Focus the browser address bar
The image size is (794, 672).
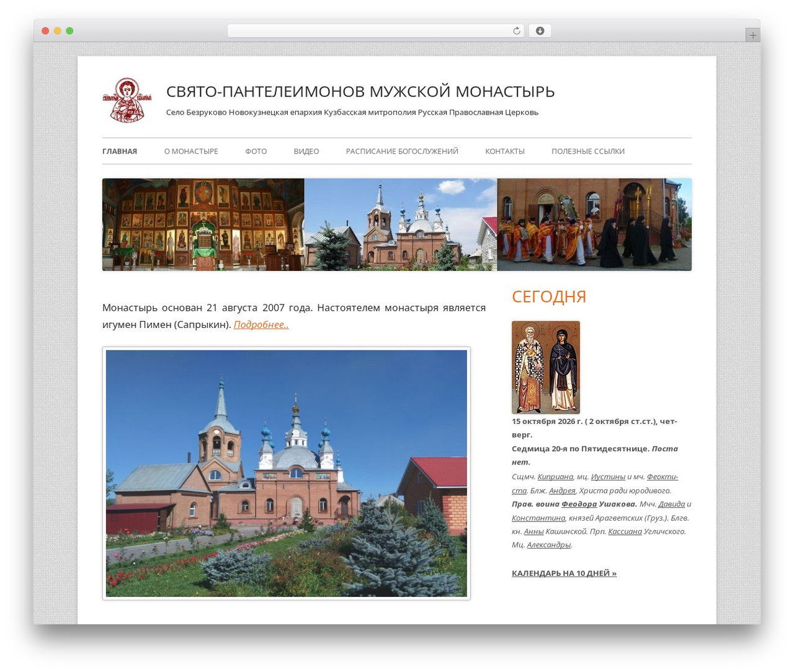pos(375,31)
